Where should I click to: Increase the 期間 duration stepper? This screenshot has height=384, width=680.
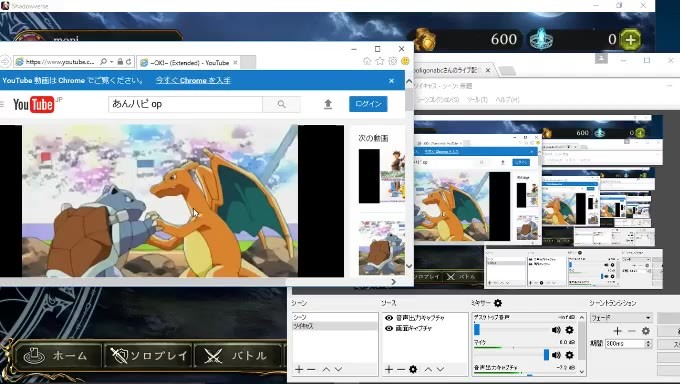tap(648, 341)
